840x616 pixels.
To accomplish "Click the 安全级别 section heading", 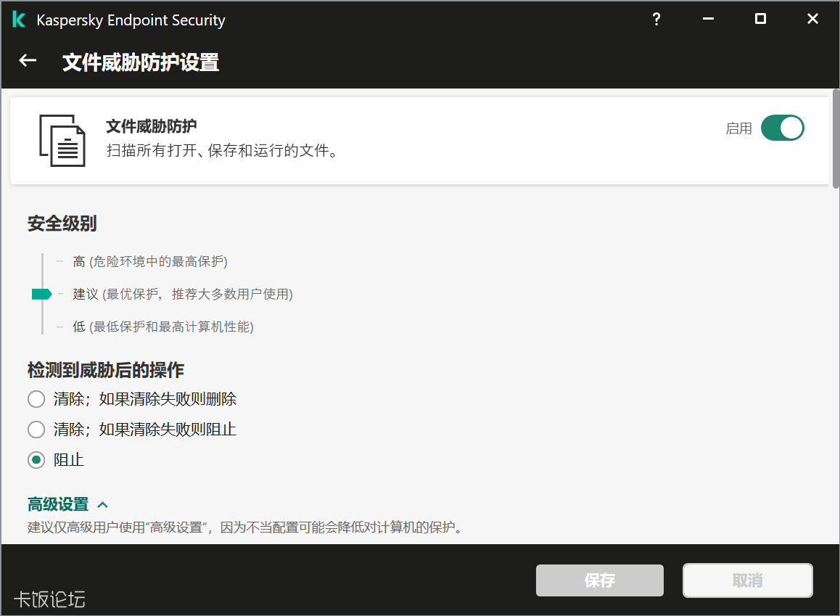I will (x=62, y=223).
